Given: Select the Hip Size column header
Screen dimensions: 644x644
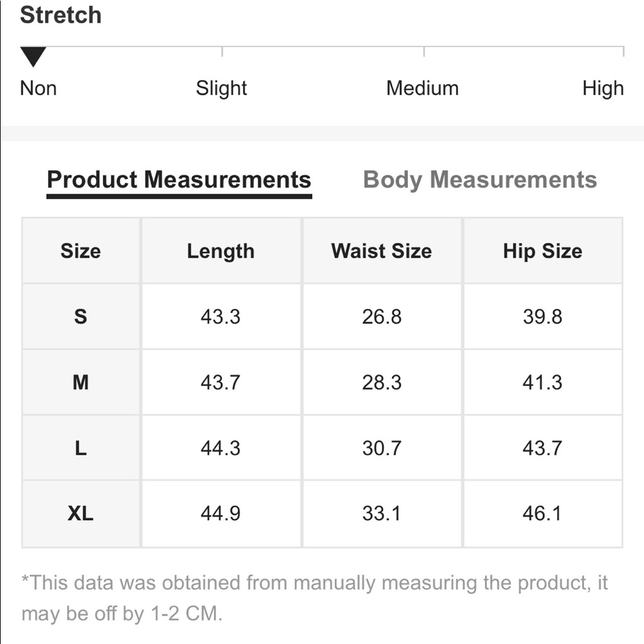Looking at the screenshot, I should pos(542,251).
